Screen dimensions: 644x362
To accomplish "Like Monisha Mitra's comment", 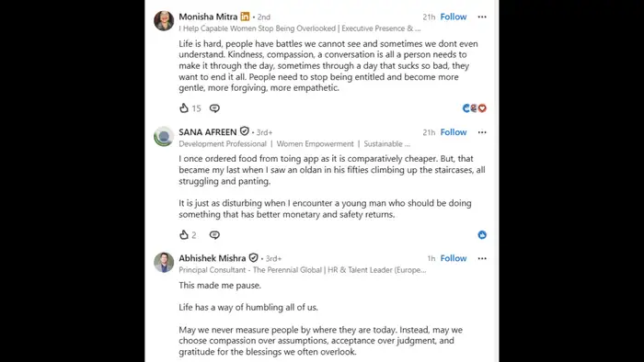I will 184,107.
